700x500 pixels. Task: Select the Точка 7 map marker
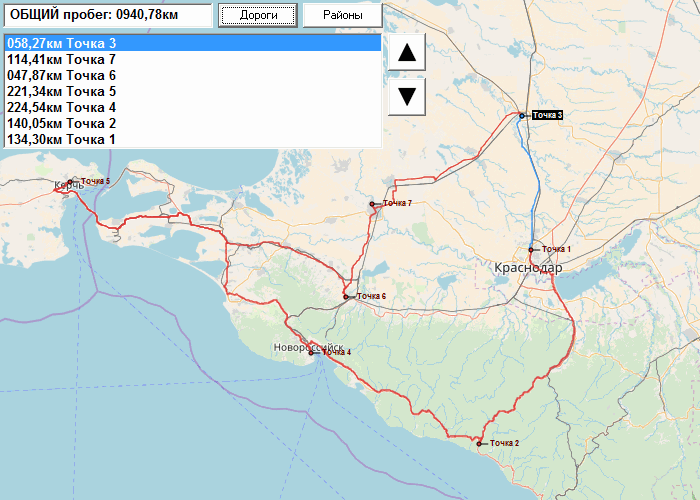point(372,204)
